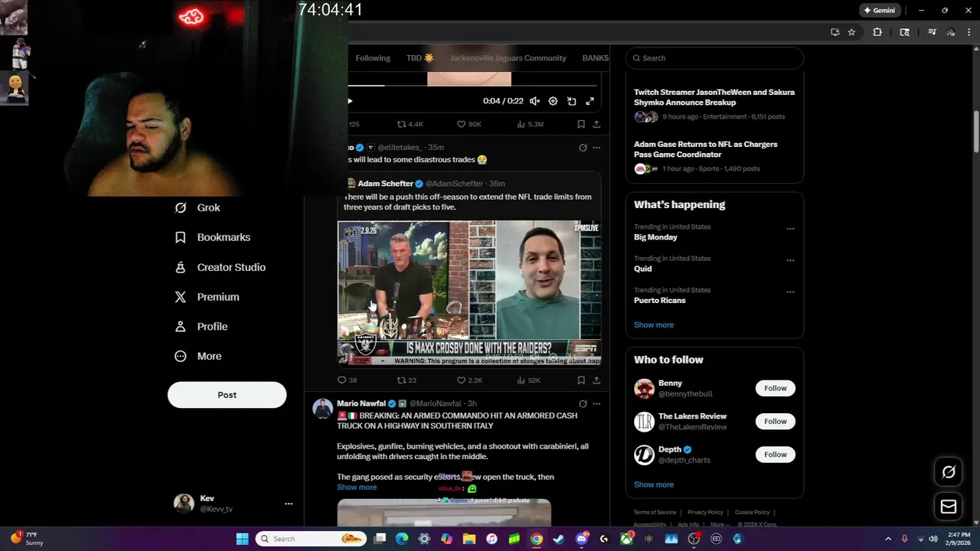Image resolution: width=980 pixels, height=551 pixels.
Task: Open the Big Monday trending topic
Action: tap(655, 237)
